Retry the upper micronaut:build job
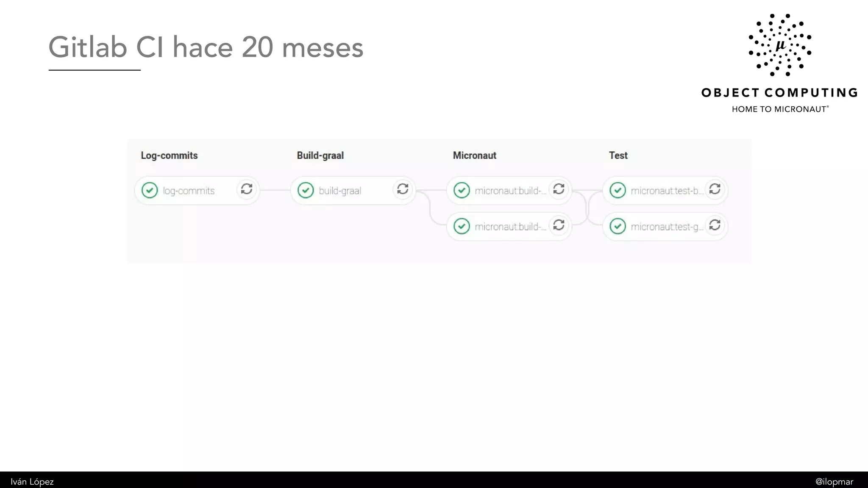The width and height of the screenshot is (868, 488). click(559, 189)
